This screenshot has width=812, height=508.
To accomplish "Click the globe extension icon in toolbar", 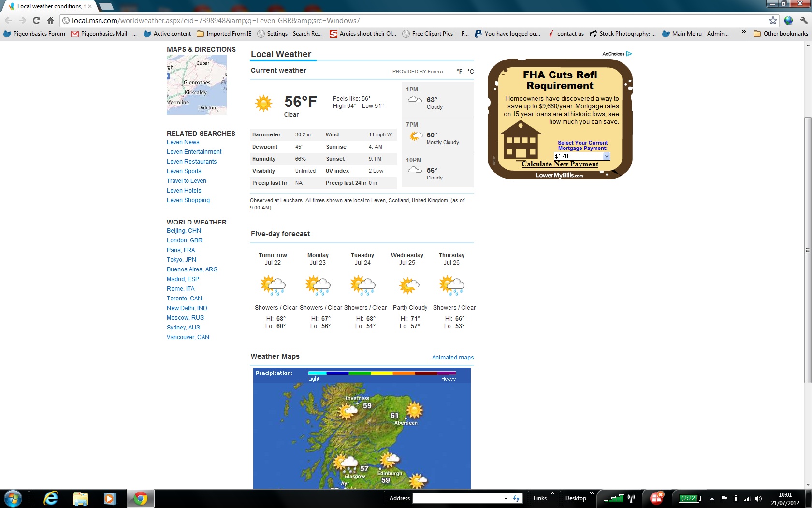I will pyautogui.click(x=788, y=20).
